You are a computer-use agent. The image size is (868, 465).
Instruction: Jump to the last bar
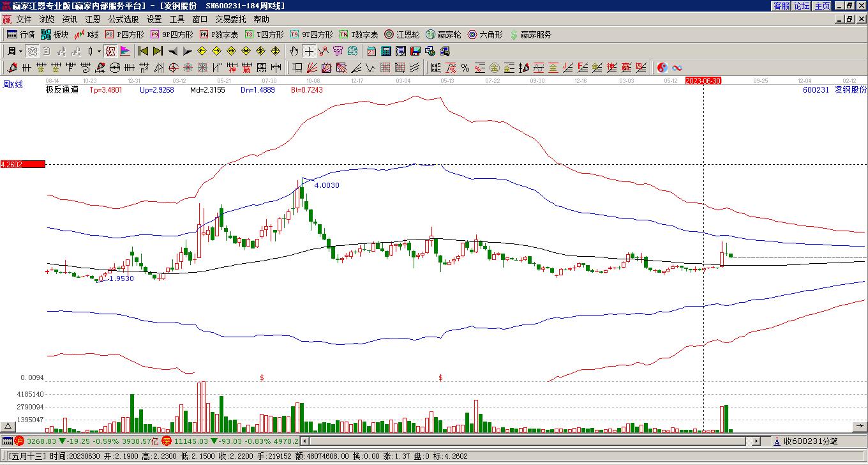158,51
